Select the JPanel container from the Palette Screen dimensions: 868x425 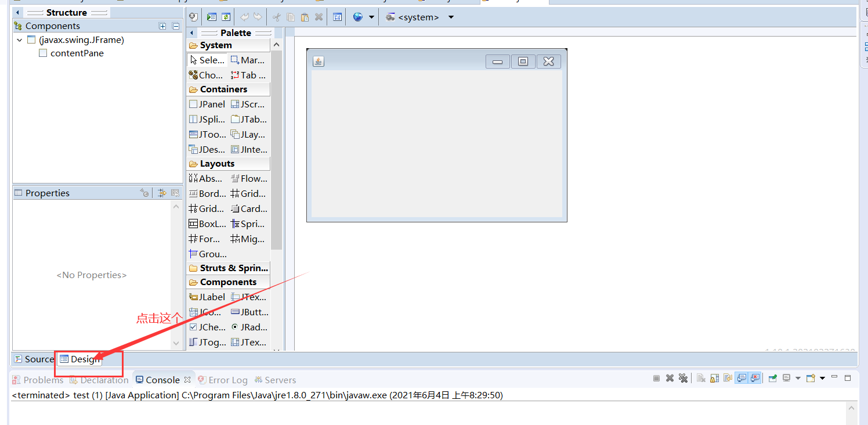[x=207, y=104]
